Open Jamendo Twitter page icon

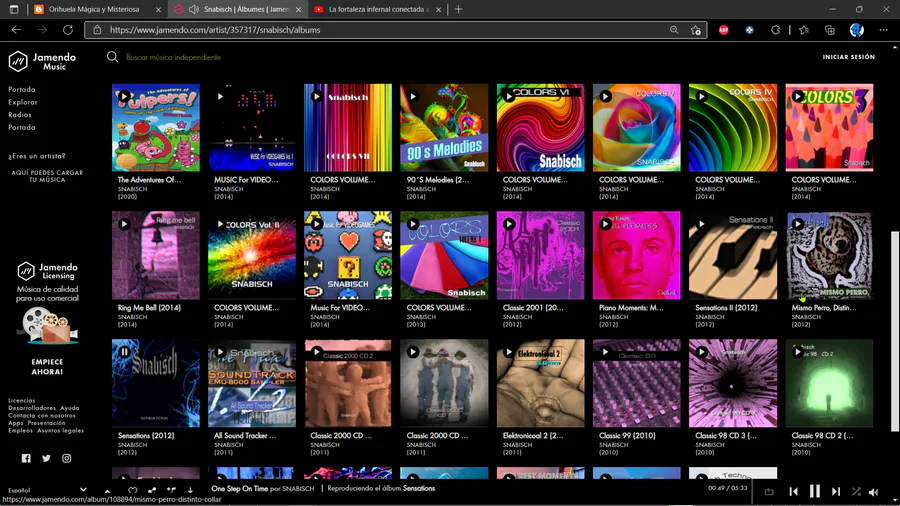click(46, 458)
